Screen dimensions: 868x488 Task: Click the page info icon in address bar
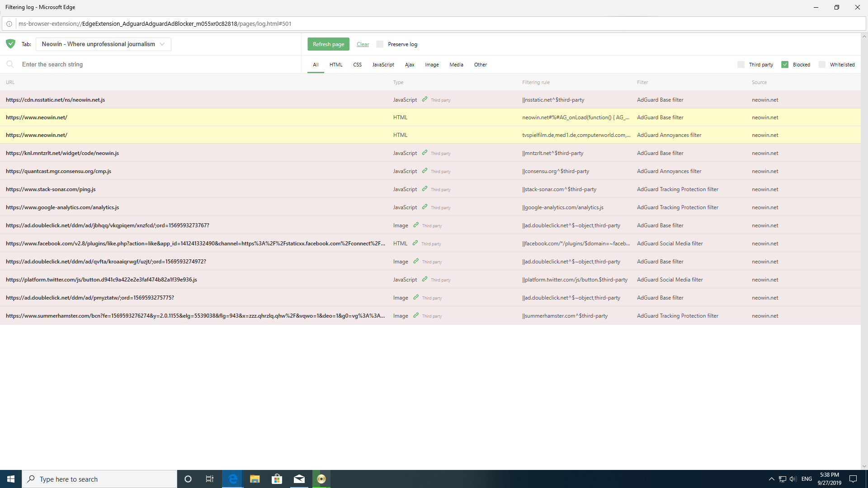pos(9,23)
